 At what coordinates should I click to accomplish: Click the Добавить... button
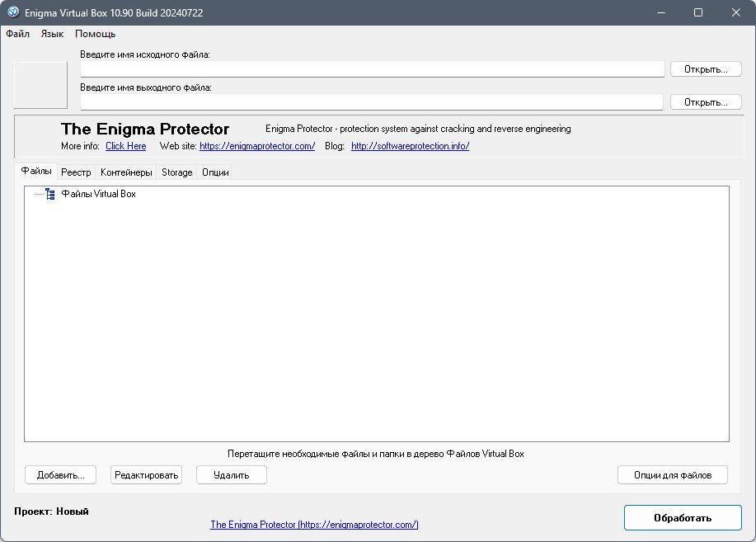coord(61,475)
